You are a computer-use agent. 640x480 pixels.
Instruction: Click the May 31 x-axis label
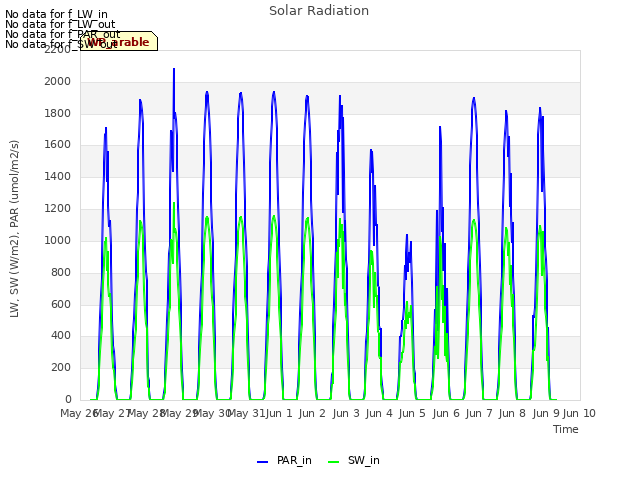pyautogui.click(x=246, y=413)
